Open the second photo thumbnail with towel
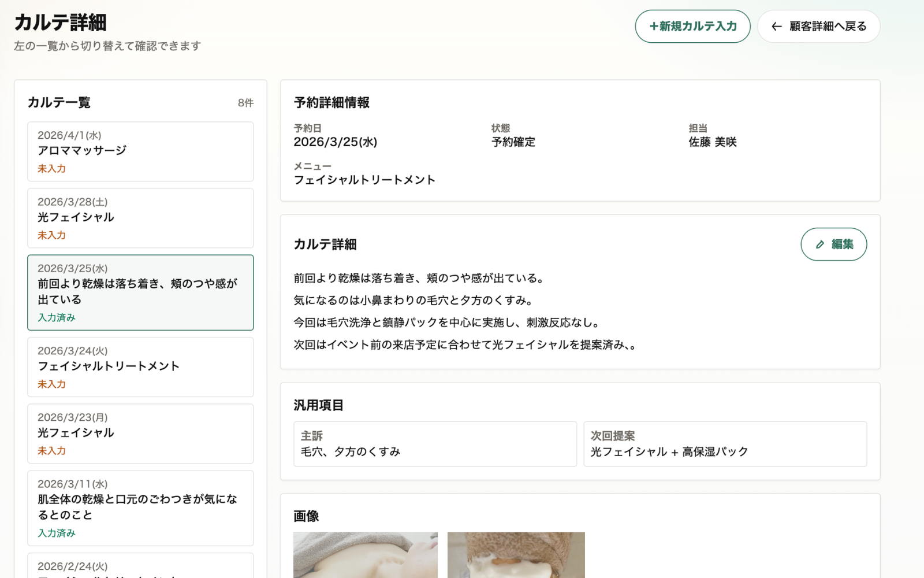This screenshot has height=578, width=924. coord(516,555)
